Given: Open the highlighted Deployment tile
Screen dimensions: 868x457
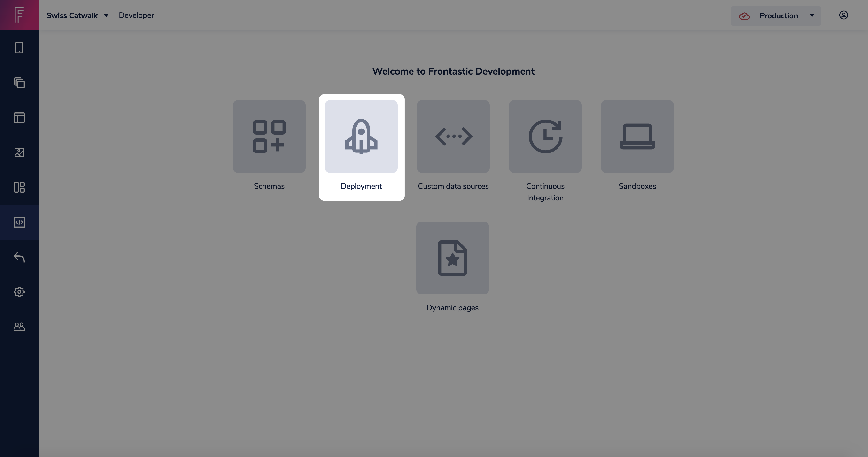Looking at the screenshot, I should (361, 136).
